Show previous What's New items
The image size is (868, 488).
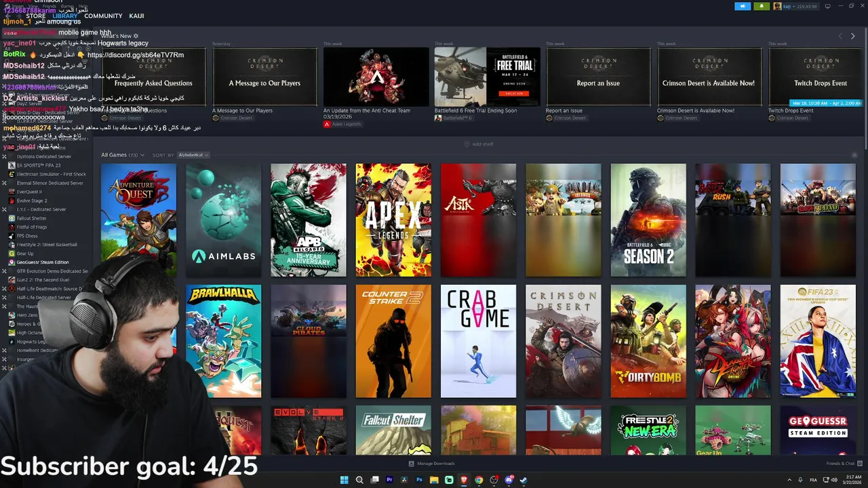840,36
